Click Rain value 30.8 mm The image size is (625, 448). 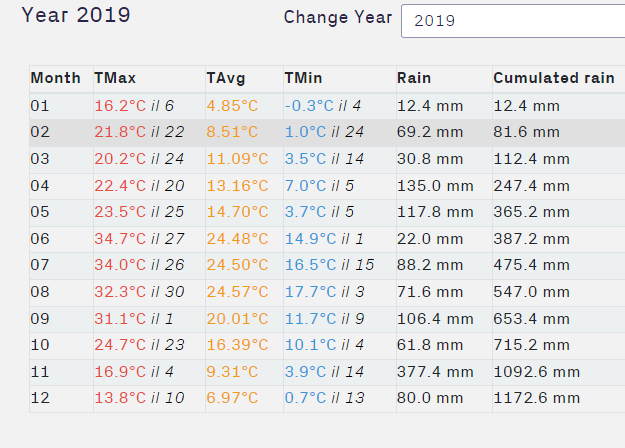(x=430, y=159)
